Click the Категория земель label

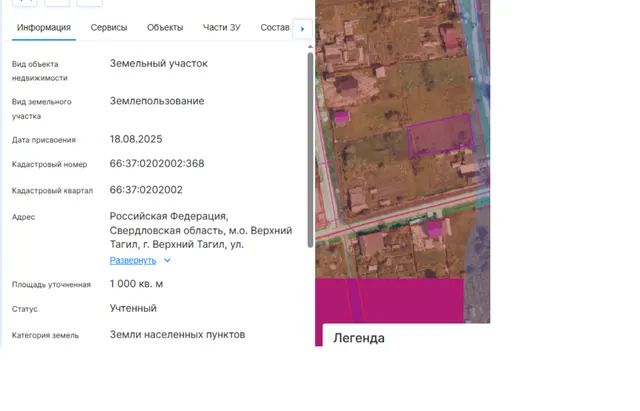(45, 335)
